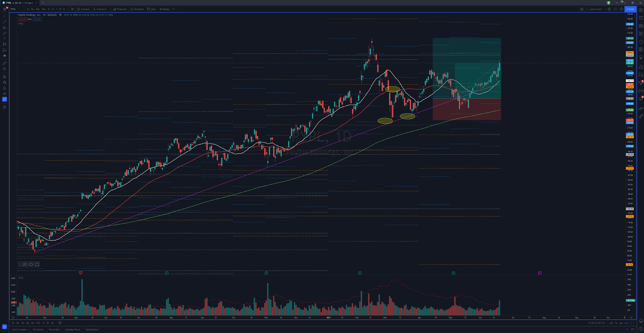Click the red earnings marker on timeline
Viewport: 644px width, 333px height.
(81, 273)
